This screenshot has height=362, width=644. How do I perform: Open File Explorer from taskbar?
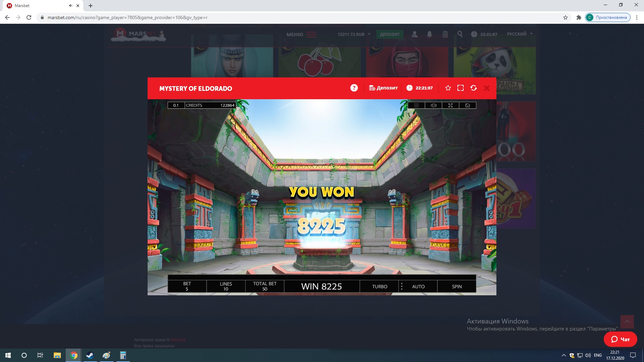pyautogui.click(x=57, y=355)
